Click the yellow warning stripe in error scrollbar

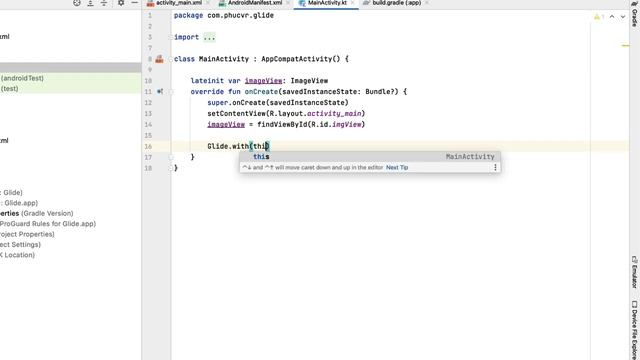(625, 46)
